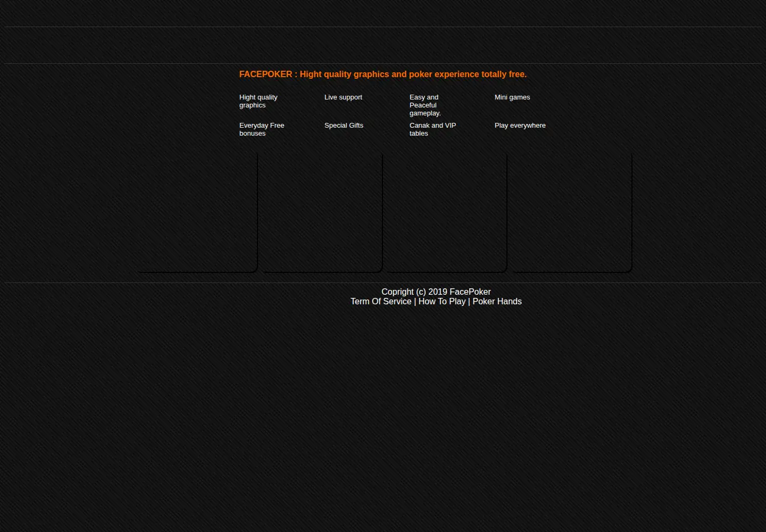Select the 'Play everywhere' feature text
The image size is (766, 532).
click(x=520, y=126)
